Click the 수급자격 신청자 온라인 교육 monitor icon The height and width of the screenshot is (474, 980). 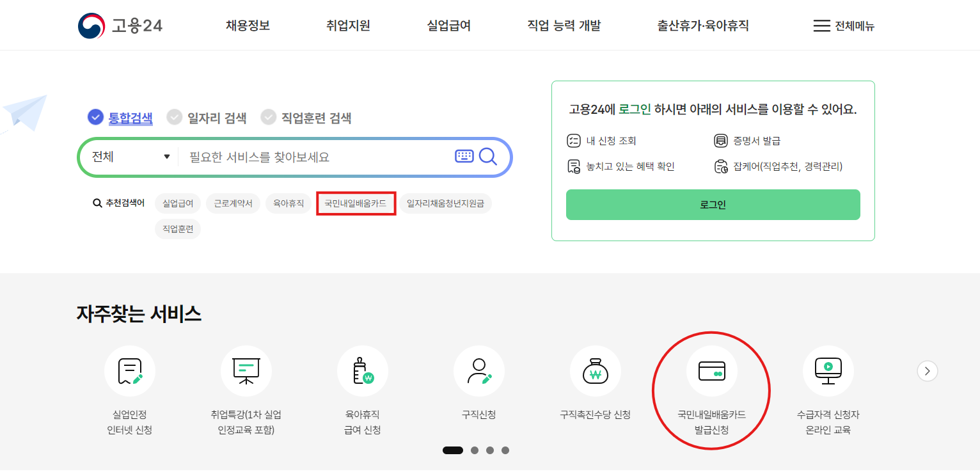[x=828, y=370]
